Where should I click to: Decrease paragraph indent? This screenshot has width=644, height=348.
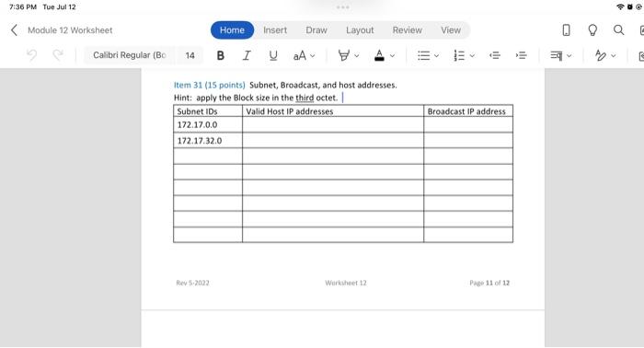(495, 55)
